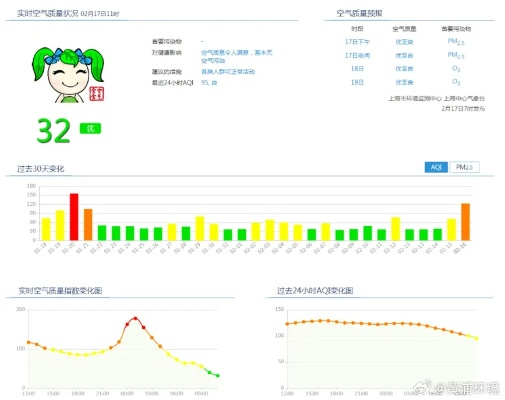Switch the 30-day chart to PM2.5 tab

point(464,167)
